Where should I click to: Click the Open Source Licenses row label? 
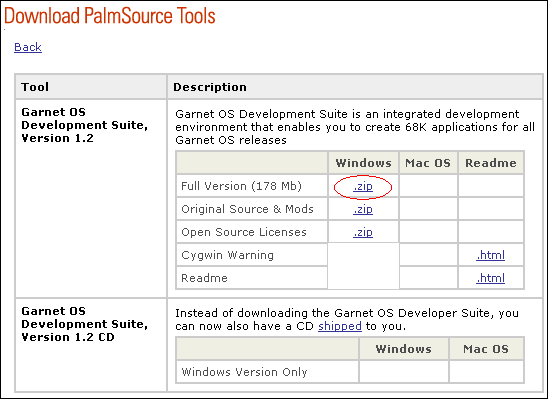point(244,232)
